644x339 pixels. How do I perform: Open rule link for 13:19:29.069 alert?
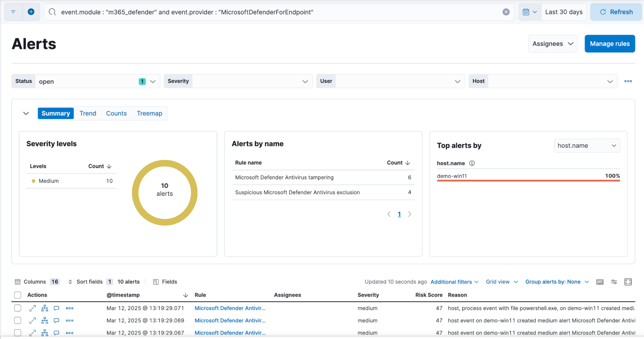coord(230,320)
